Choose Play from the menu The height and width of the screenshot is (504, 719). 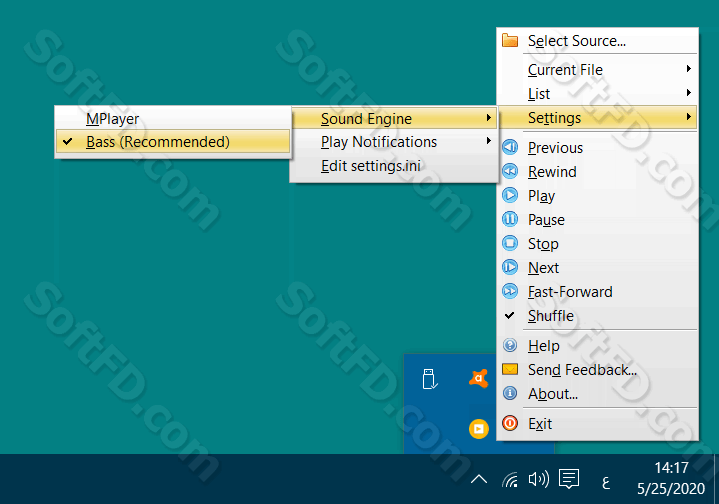click(598, 196)
